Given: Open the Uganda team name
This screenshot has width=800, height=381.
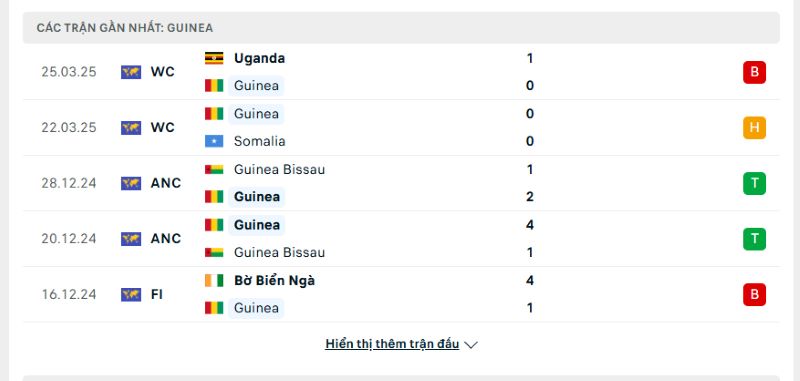Looking at the screenshot, I should (259, 58).
